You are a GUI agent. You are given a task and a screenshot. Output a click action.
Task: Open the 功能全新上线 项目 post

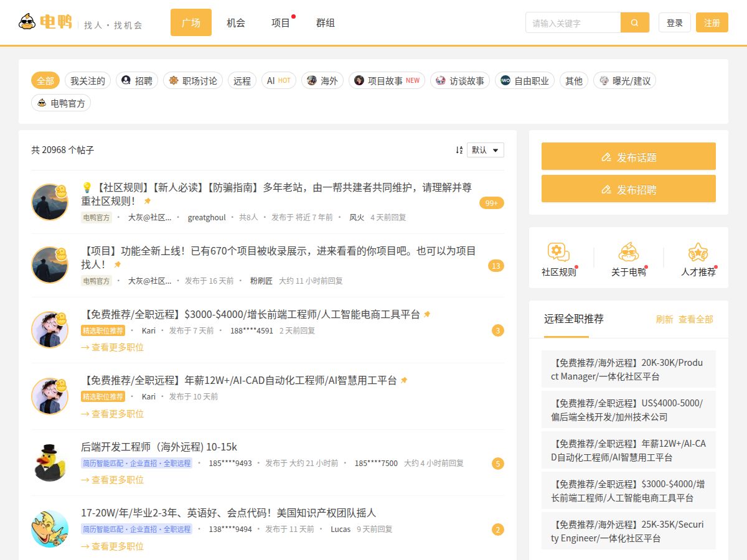tap(278, 257)
